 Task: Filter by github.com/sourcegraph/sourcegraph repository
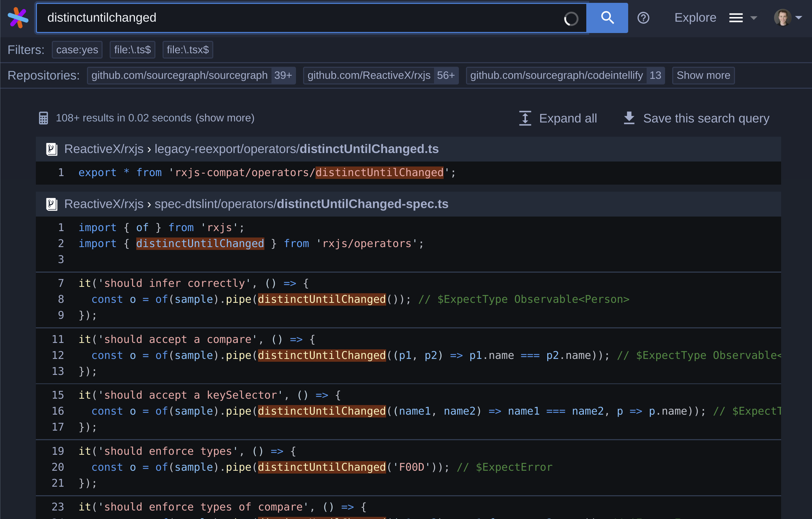tap(191, 76)
